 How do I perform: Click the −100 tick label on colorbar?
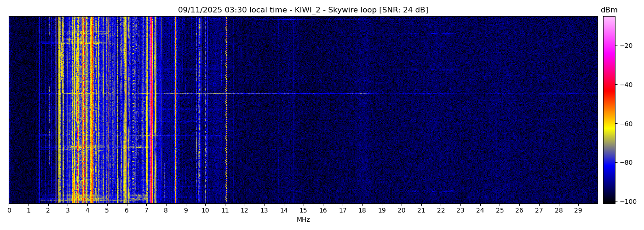pos(627,201)
